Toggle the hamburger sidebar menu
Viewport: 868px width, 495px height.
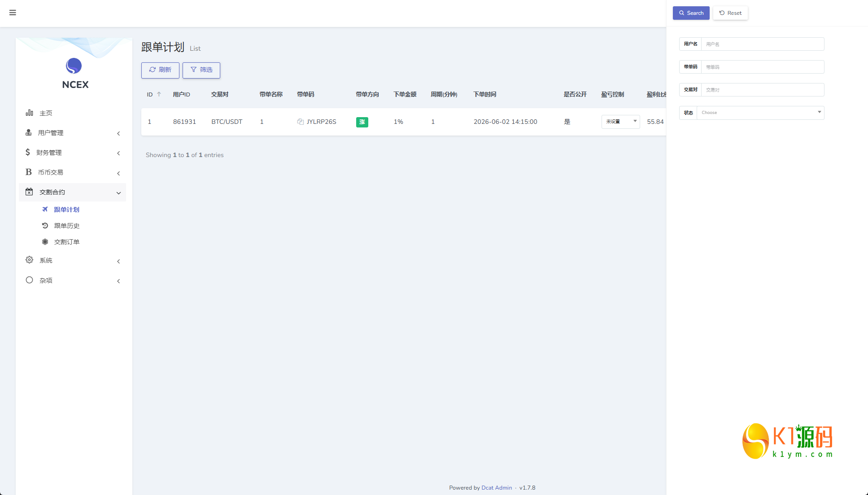click(x=13, y=13)
